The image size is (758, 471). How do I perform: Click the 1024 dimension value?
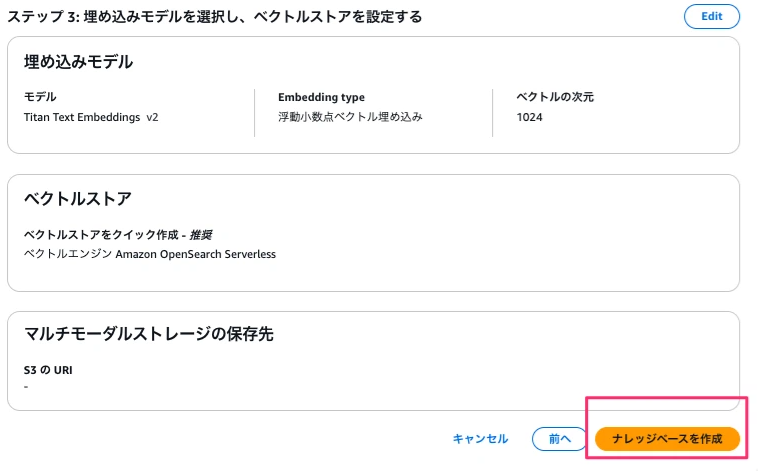pyautogui.click(x=529, y=117)
